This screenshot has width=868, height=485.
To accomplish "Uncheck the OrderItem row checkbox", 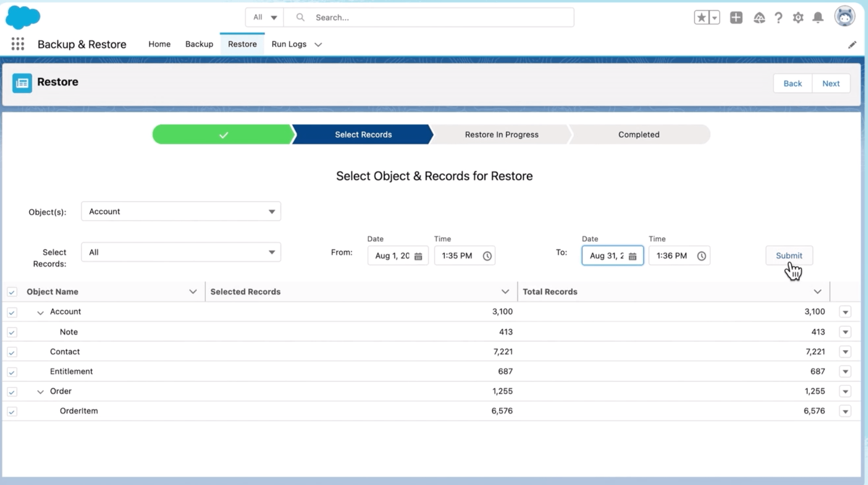I will point(12,412).
